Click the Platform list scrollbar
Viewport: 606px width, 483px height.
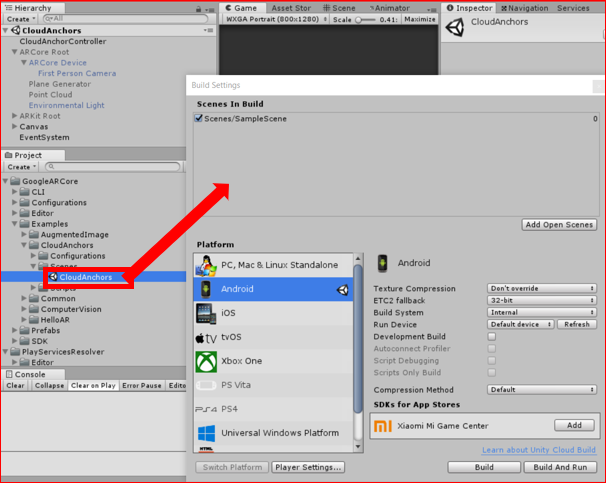click(x=358, y=338)
